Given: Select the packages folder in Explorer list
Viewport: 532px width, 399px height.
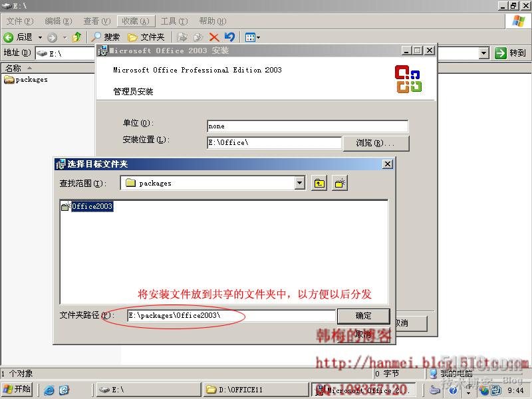Looking at the screenshot, I should (x=26, y=80).
